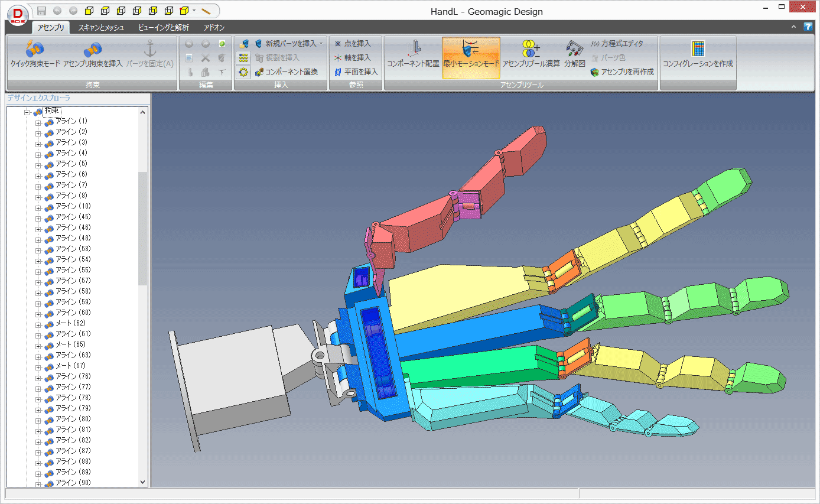Viewport: 820px width, 504px height.
Task: Click the design explorer vertical scrollbar thumb
Action: 142,229
